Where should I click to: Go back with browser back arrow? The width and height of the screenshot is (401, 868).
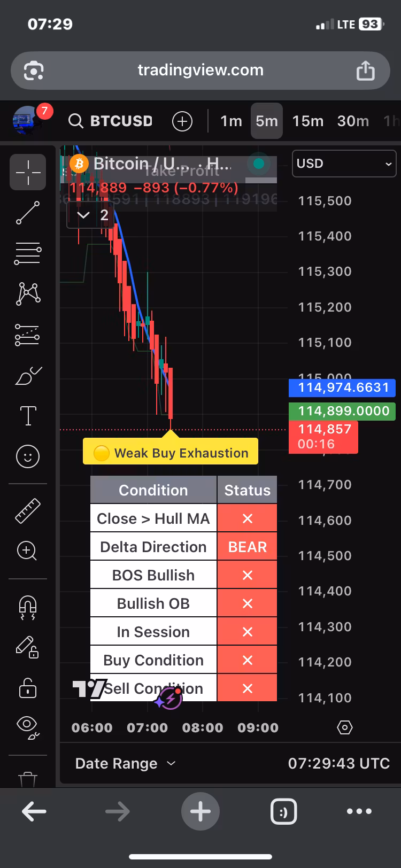tap(33, 811)
